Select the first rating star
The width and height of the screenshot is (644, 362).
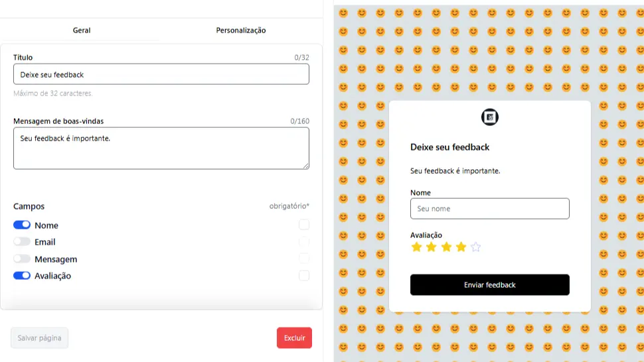[x=416, y=247]
